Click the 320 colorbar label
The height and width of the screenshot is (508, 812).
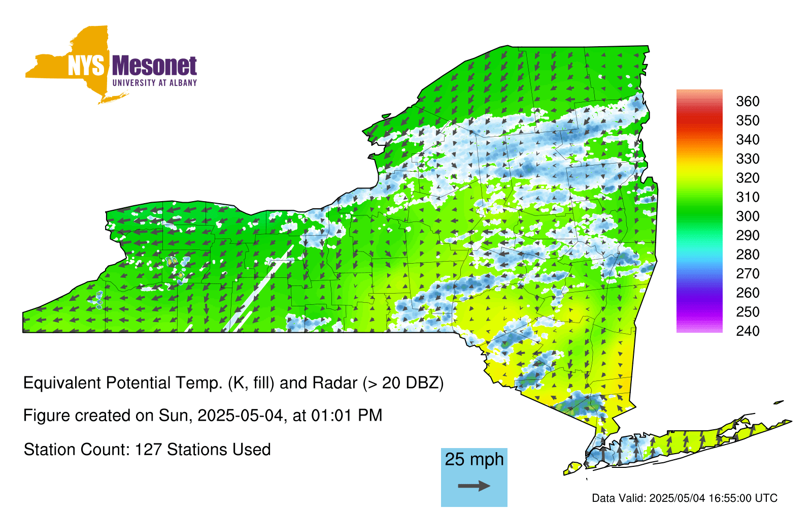point(748,178)
